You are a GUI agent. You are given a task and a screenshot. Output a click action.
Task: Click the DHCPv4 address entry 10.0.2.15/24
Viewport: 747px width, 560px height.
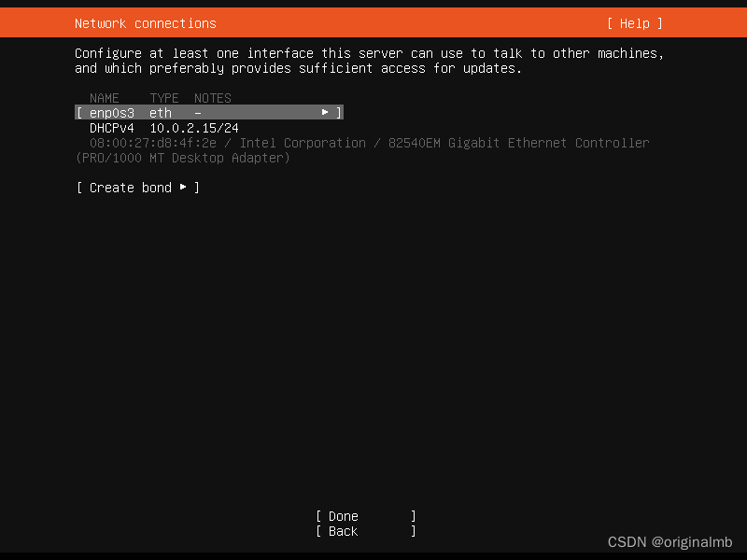pyautogui.click(x=193, y=128)
